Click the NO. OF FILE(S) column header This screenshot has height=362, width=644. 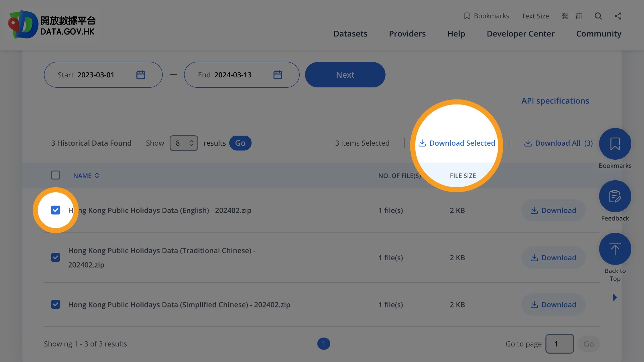399,175
